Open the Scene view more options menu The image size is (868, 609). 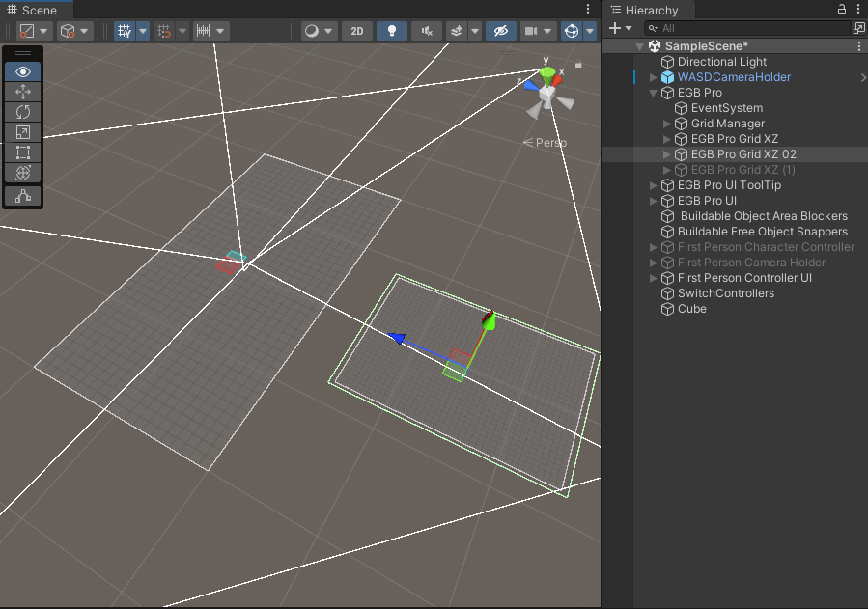pos(588,9)
